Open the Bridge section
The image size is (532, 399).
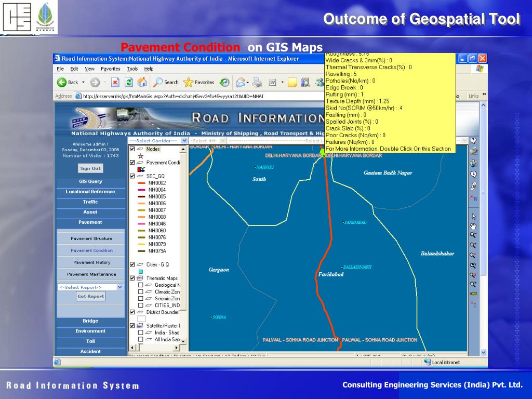90,321
